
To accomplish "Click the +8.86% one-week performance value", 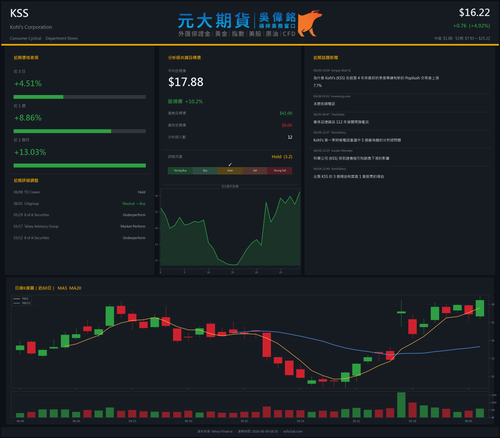I will pos(28,118).
